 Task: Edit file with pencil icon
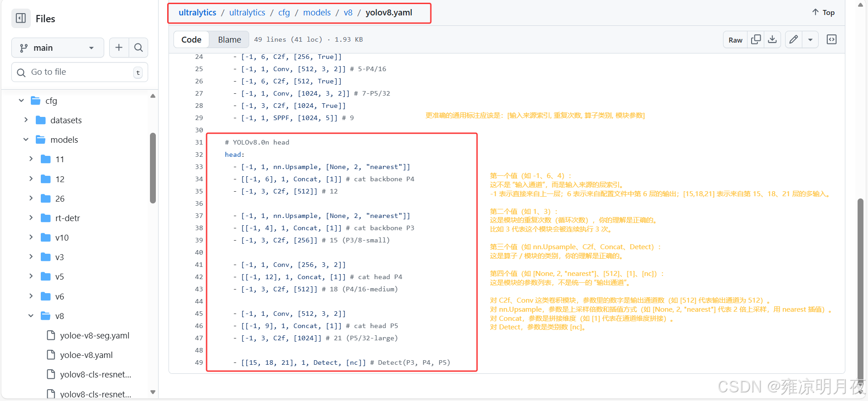[x=794, y=40]
